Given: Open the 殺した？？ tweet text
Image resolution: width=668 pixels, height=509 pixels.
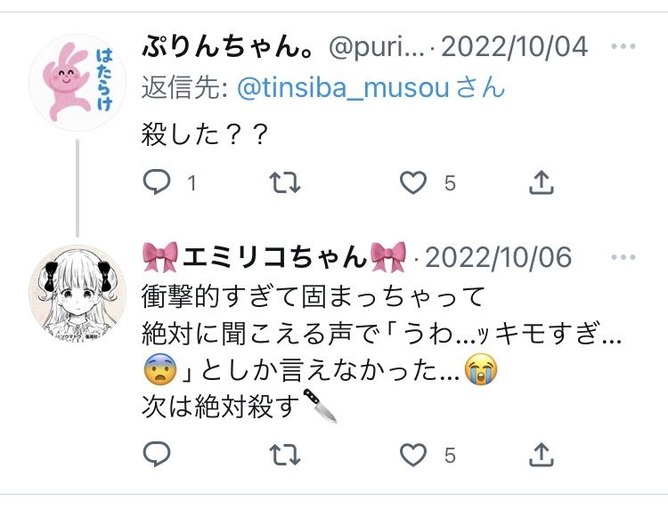Looking at the screenshot, I should pyautogui.click(x=204, y=134).
